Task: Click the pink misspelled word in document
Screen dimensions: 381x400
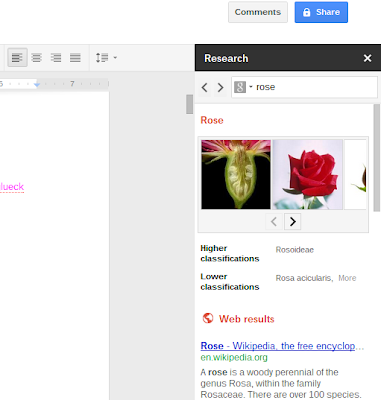Action: pyautogui.click(x=12, y=187)
